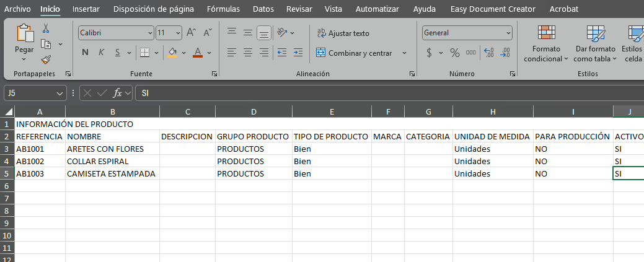Image resolution: width=644 pixels, height=262 pixels.
Task: Switch to the Insertar tab
Action: point(86,9)
